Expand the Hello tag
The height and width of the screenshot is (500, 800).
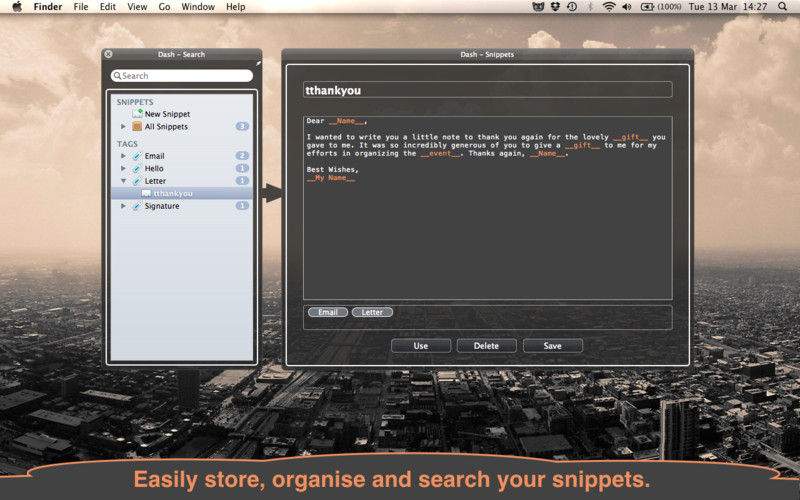point(123,168)
